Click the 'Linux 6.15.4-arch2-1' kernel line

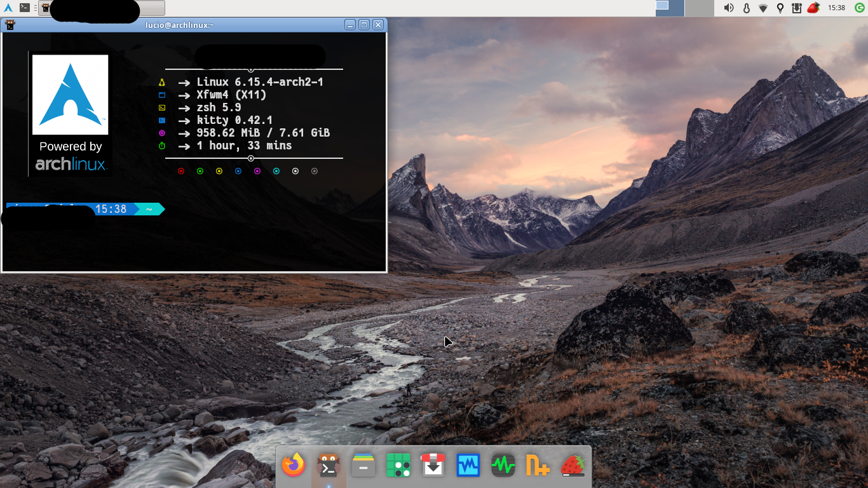point(260,82)
